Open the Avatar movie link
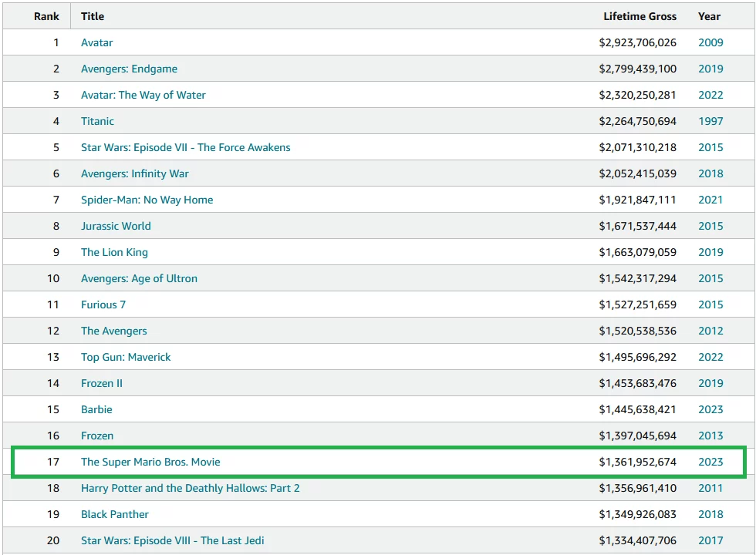This screenshot has height=555, width=756. tap(97, 42)
